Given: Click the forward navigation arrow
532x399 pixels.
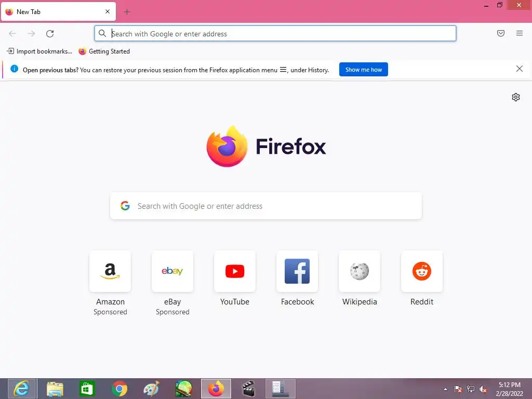Looking at the screenshot, I should click(31, 34).
